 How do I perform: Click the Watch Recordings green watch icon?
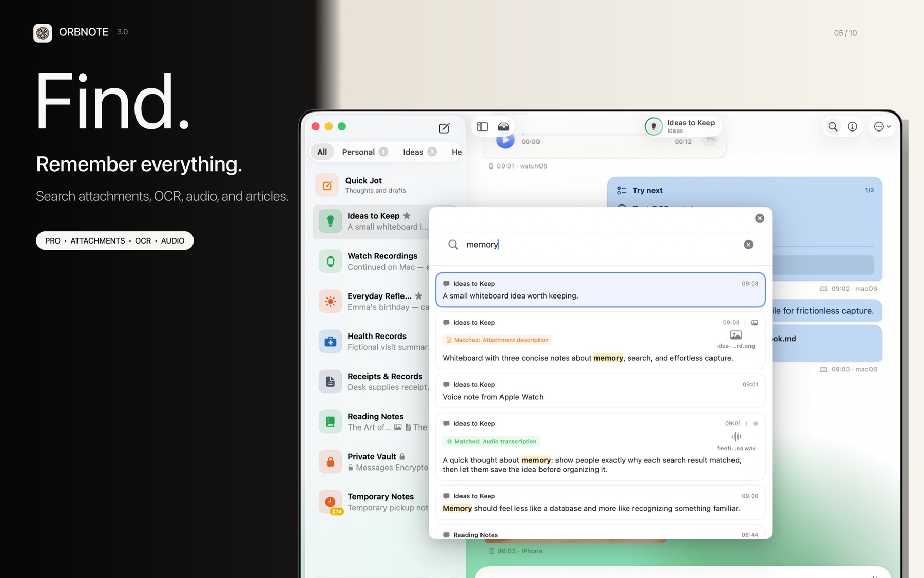click(x=330, y=262)
